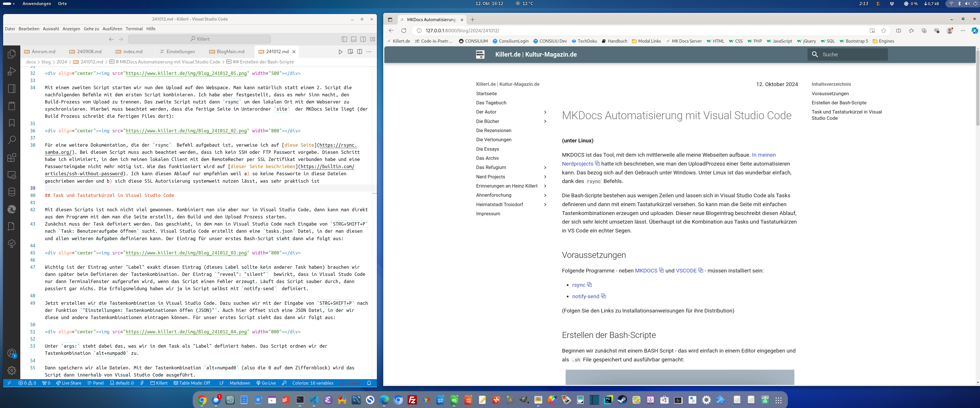Open the Extensions view in VS Code
980x408 pixels.
[12, 158]
